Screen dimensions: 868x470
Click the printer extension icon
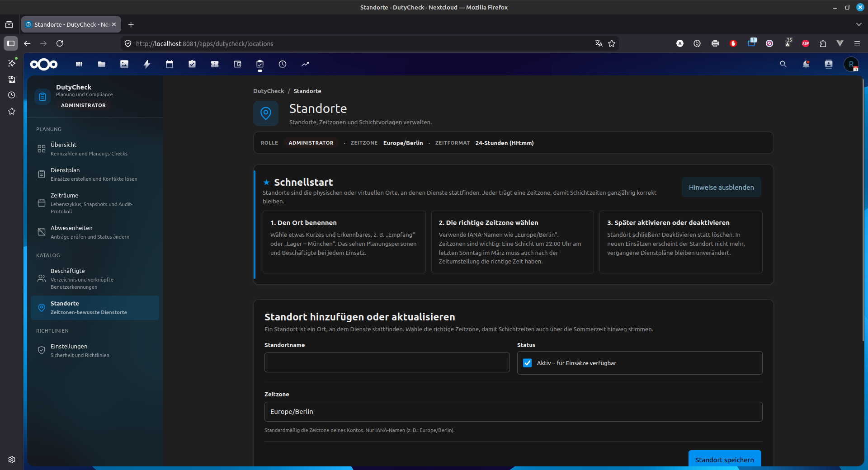[x=715, y=43]
